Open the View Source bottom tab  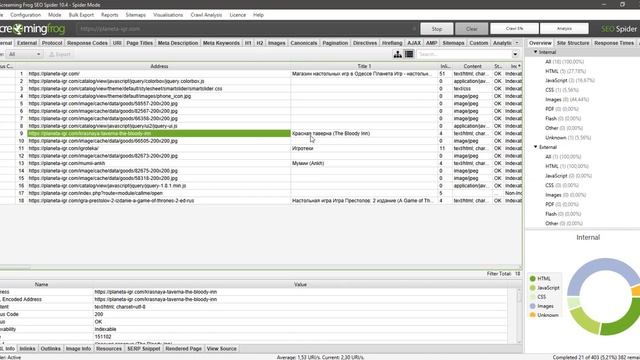click(222, 349)
